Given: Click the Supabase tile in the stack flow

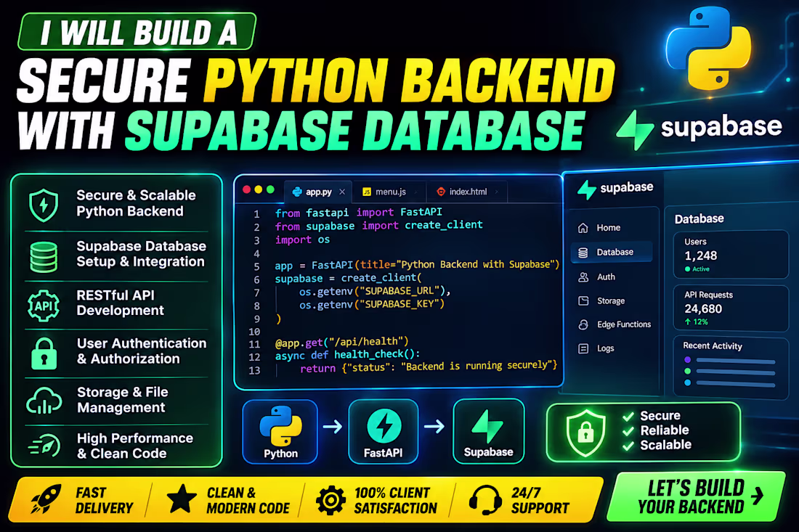Looking at the screenshot, I should (488, 430).
